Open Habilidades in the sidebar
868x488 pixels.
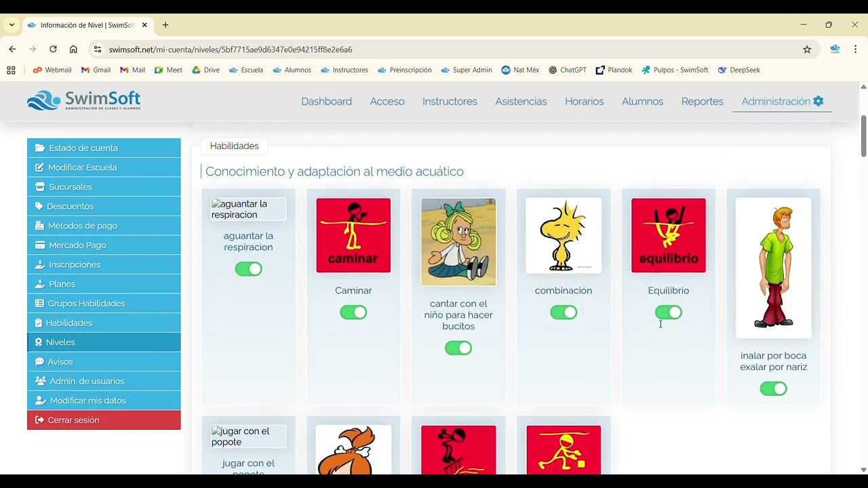pos(104,323)
